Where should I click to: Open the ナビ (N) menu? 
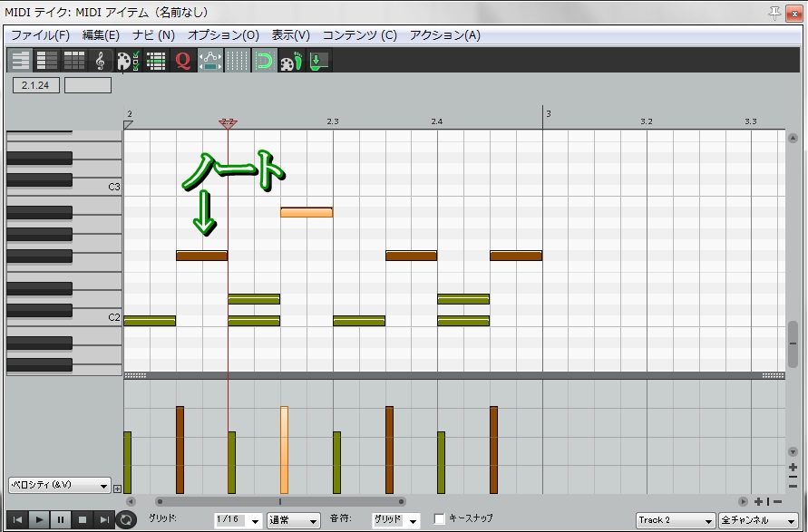pos(153,35)
